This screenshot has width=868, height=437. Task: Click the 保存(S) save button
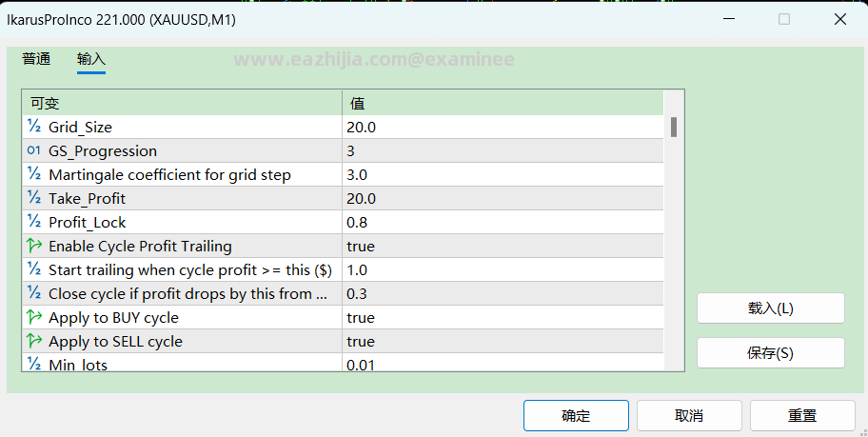pyautogui.click(x=771, y=353)
